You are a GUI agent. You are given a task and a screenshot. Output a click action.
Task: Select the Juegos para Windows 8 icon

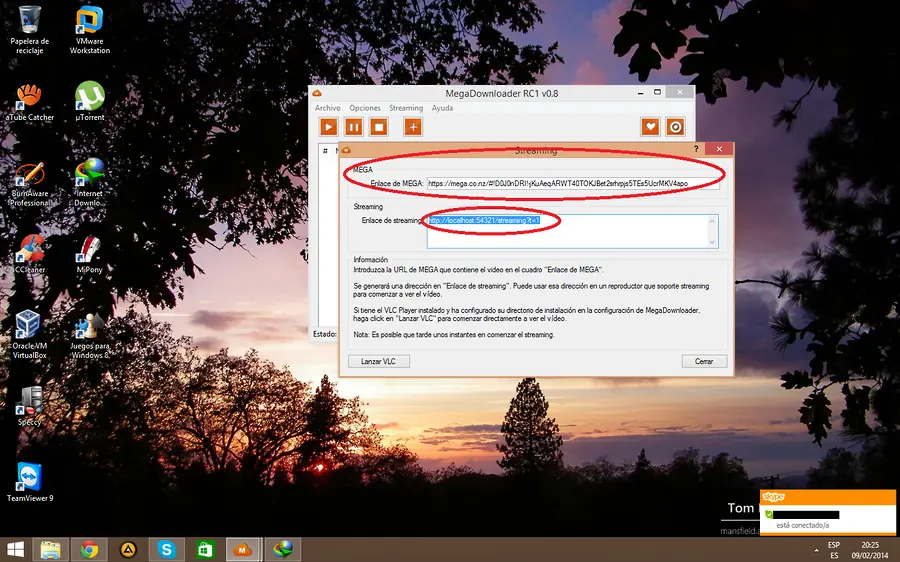90,336
